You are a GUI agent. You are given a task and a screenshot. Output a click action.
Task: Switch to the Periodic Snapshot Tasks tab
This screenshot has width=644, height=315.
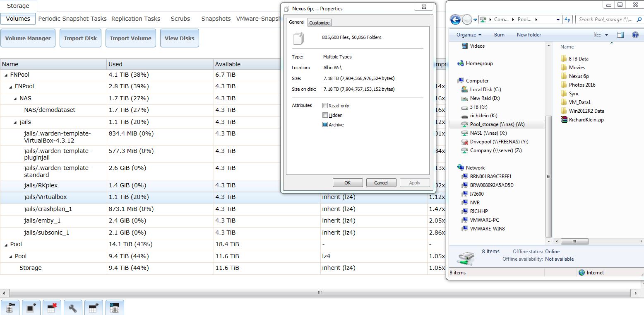pyautogui.click(x=72, y=19)
